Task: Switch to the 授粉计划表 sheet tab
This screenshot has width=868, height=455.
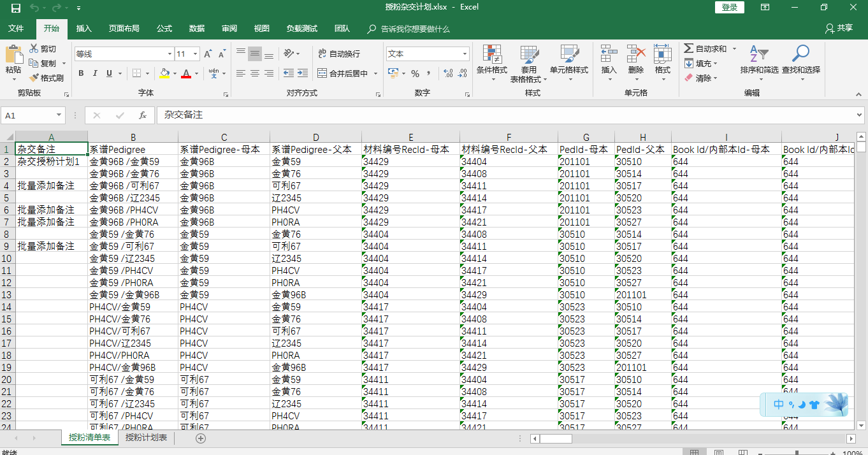Action: click(146, 438)
